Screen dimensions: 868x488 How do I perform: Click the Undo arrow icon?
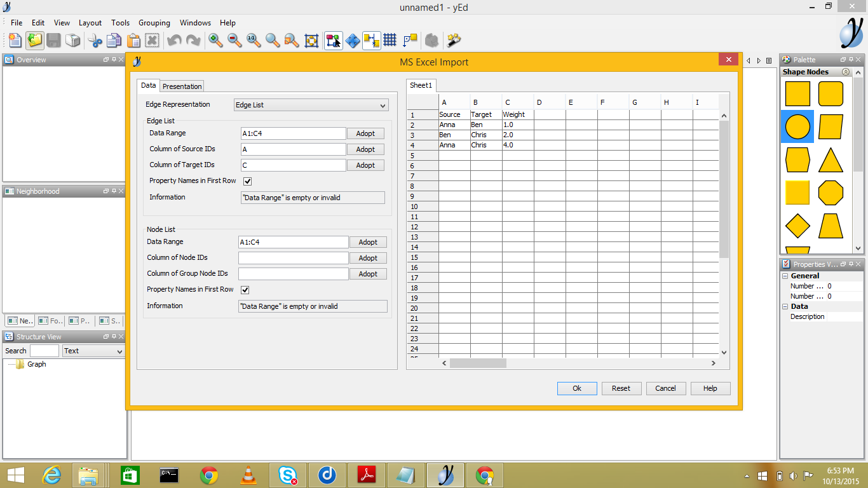click(174, 41)
